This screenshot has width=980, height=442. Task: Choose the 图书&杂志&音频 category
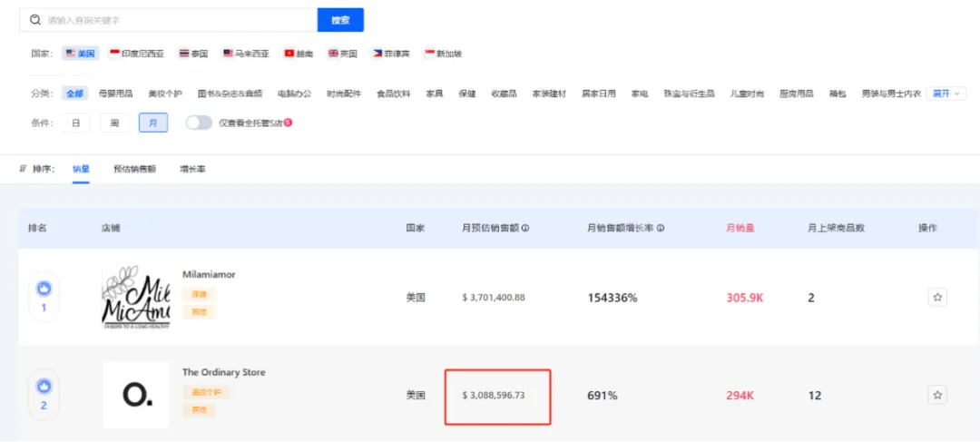(230, 93)
